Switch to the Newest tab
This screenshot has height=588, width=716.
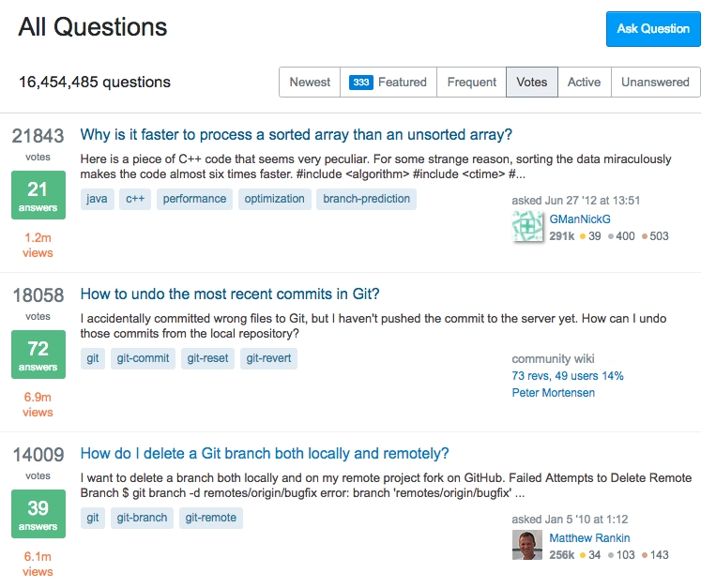click(x=310, y=83)
